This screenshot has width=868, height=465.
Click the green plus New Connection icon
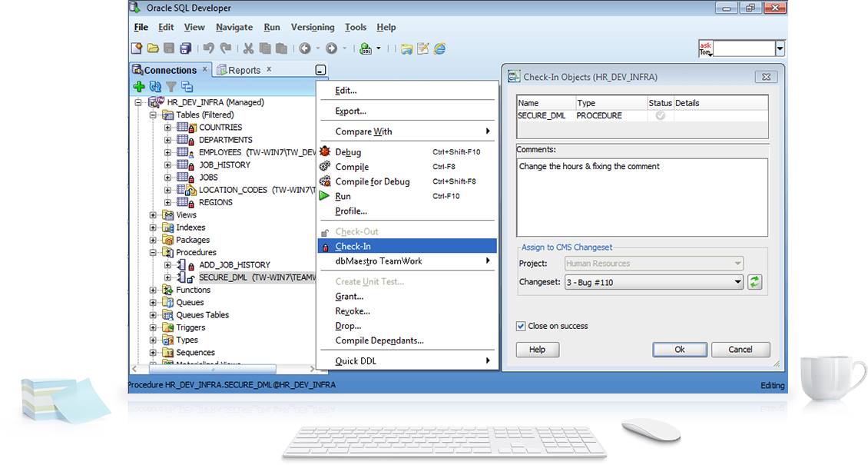click(x=140, y=87)
